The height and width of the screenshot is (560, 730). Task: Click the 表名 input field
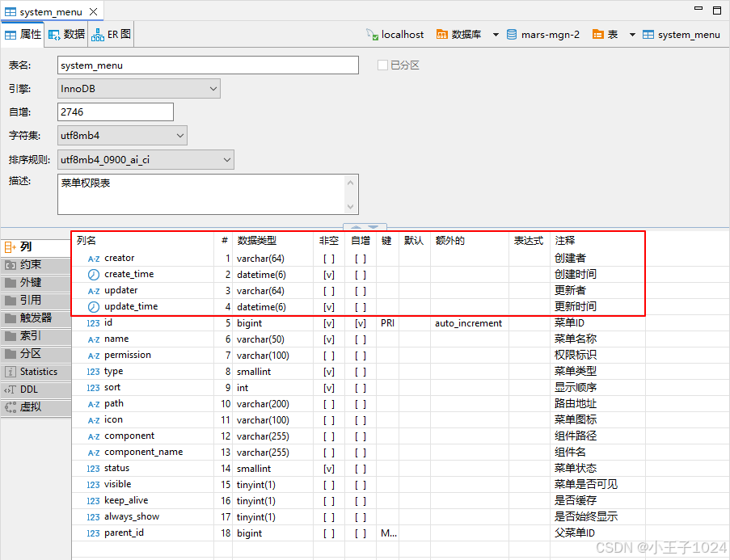click(208, 65)
